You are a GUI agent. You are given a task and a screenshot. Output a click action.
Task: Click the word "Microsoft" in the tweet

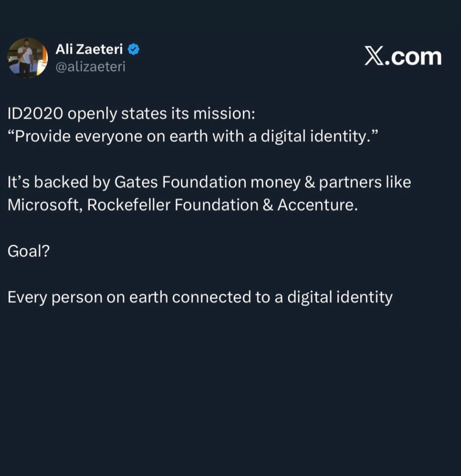(45, 205)
